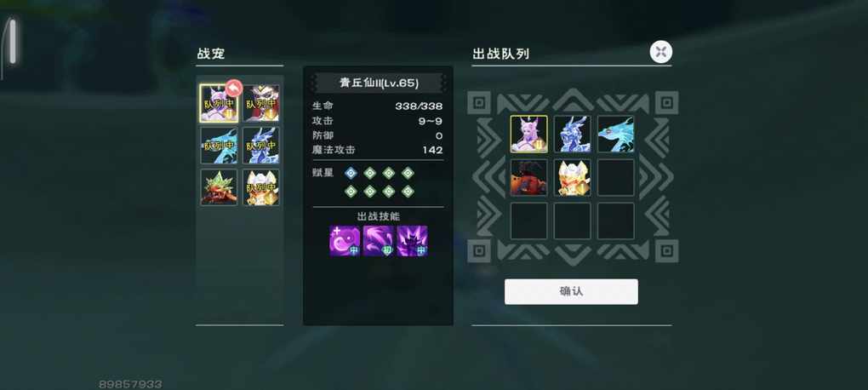Click the golden armored pet in the formation grid

(573, 177)
